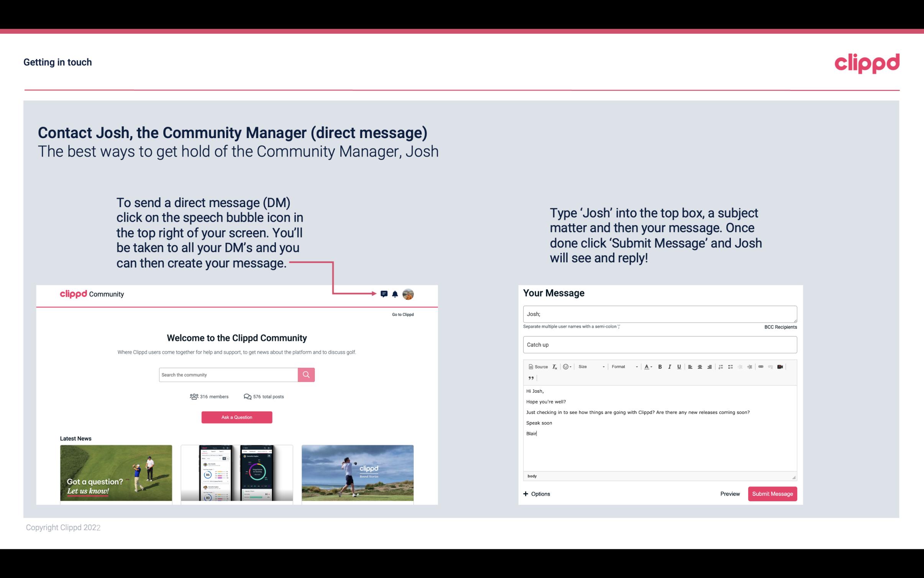Click the Ask a Question button
This screenshot has height=578, width=924.
click(x=237, y=417)
